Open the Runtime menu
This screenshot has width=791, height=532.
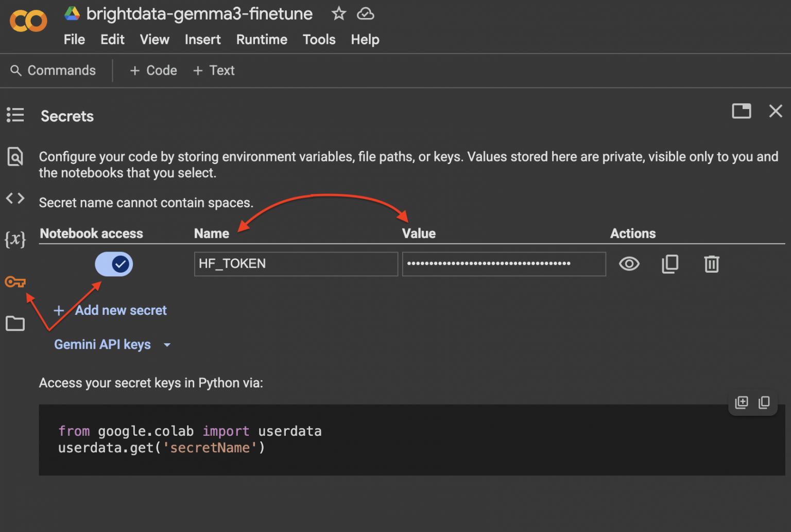coord(262,39)
